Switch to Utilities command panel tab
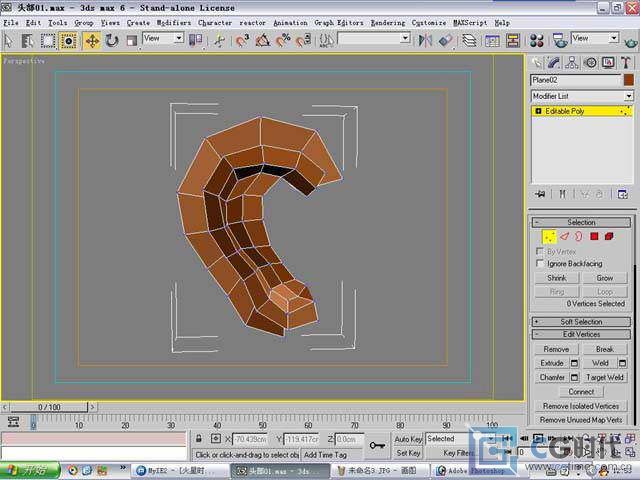Image resolution: width=640 pixels, height=480 pixels. 626,63
